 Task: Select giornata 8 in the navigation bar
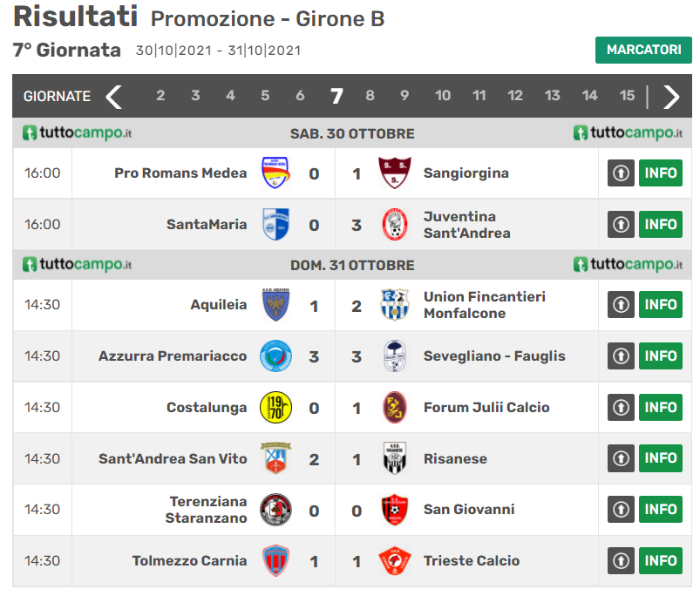(x=370, y=96)
